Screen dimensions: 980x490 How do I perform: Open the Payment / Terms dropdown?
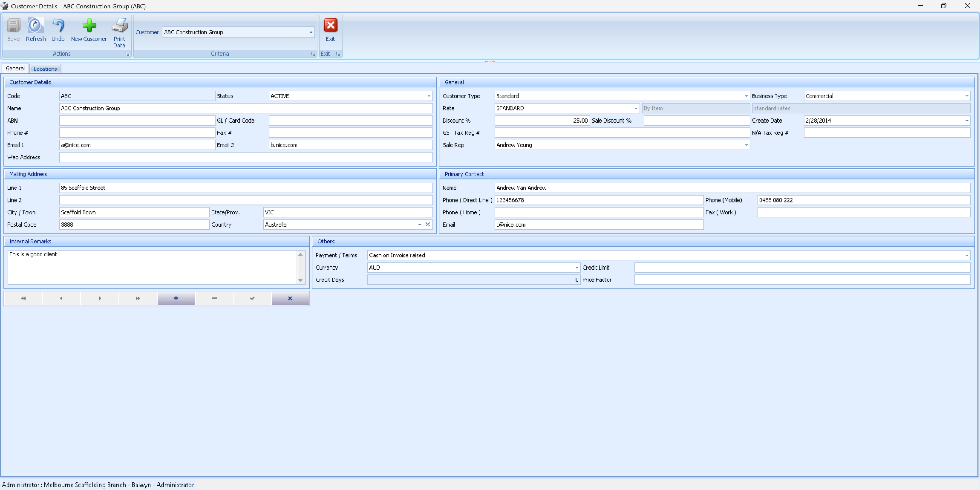pos(967,255)
